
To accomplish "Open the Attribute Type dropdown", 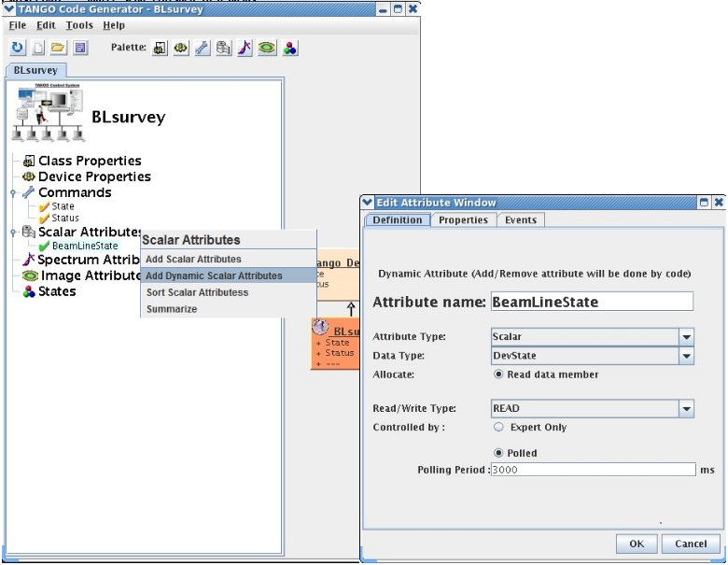I will 686,337.
